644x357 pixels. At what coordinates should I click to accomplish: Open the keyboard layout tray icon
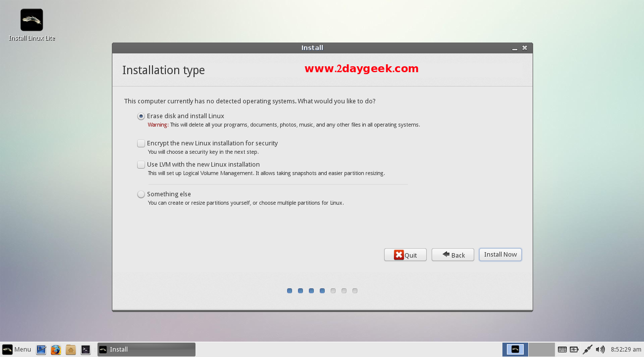[x=562, y=350]
